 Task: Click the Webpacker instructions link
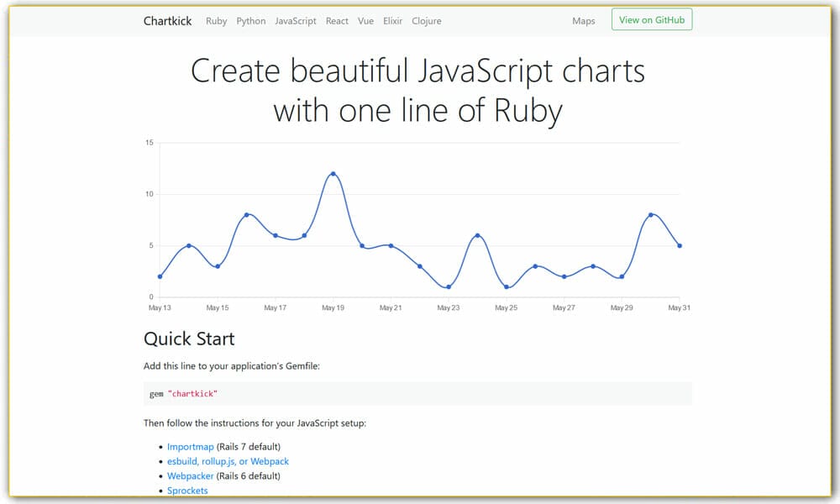pyautogui.click(x=191, y=475)
